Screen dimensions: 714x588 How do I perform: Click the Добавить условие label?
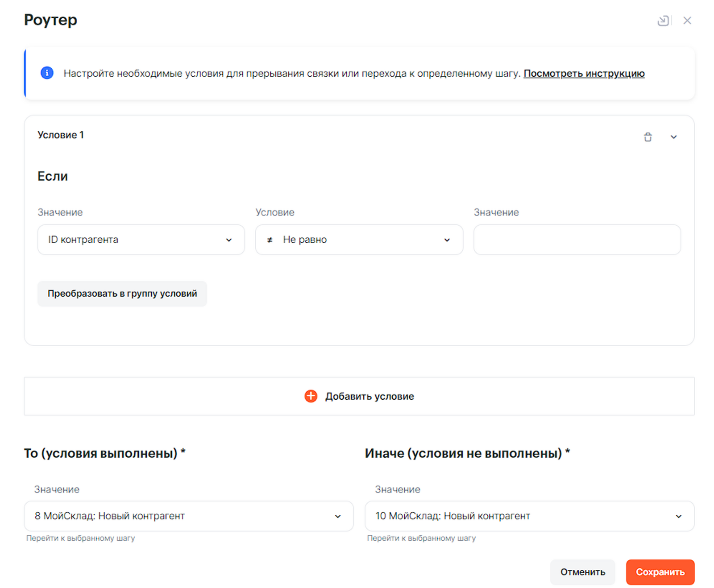pos(369,396)
